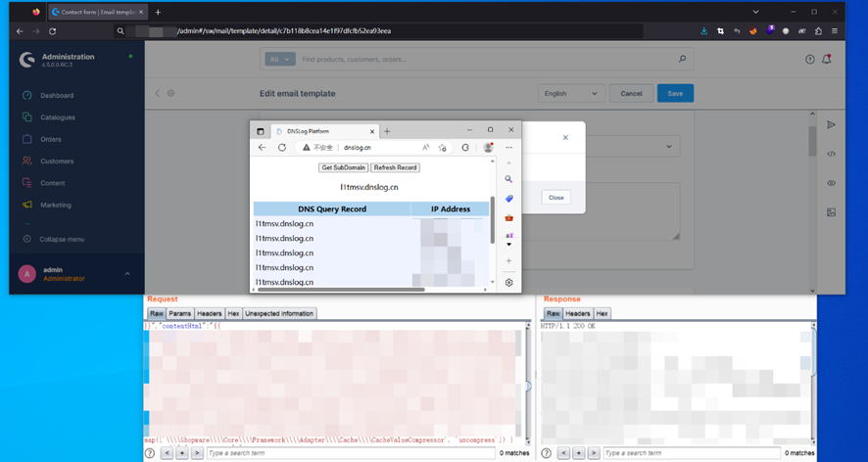Select Headers tab in Response panel
The height and width of the screenshot is (462, 868).
tap(578, 313)
